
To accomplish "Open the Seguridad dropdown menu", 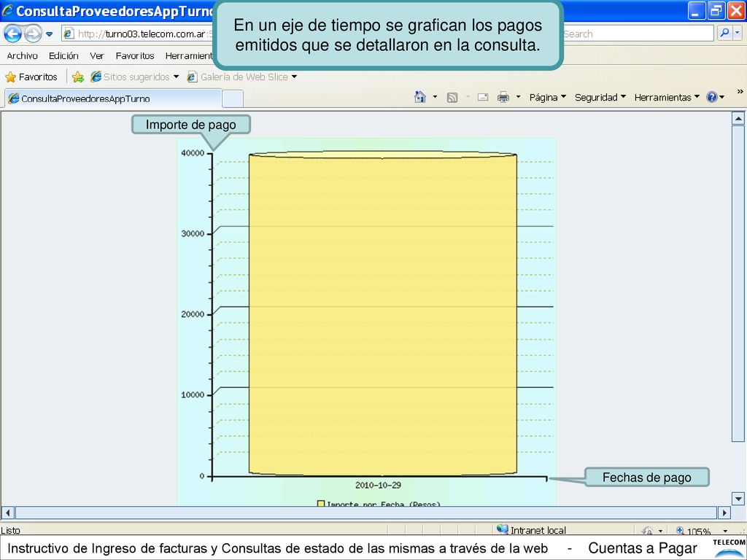I will 600,97.
